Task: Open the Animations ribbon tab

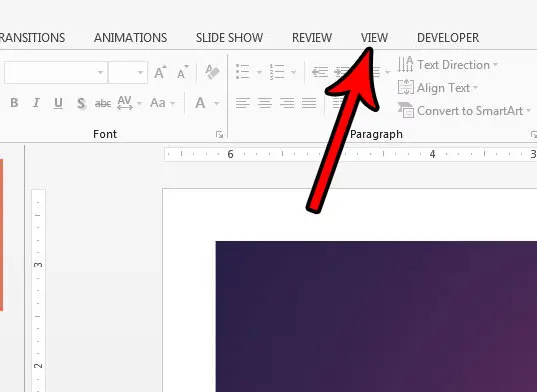Action: click(x=130, y=38)
